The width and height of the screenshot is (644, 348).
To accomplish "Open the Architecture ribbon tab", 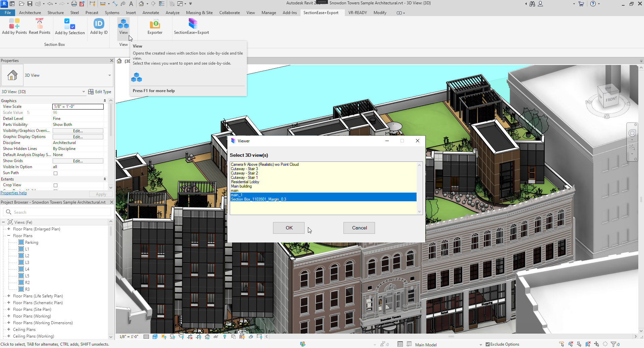I will 30,13.
